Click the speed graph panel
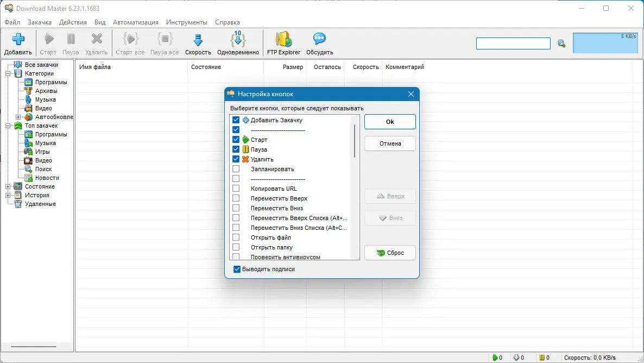 (605, 43)
